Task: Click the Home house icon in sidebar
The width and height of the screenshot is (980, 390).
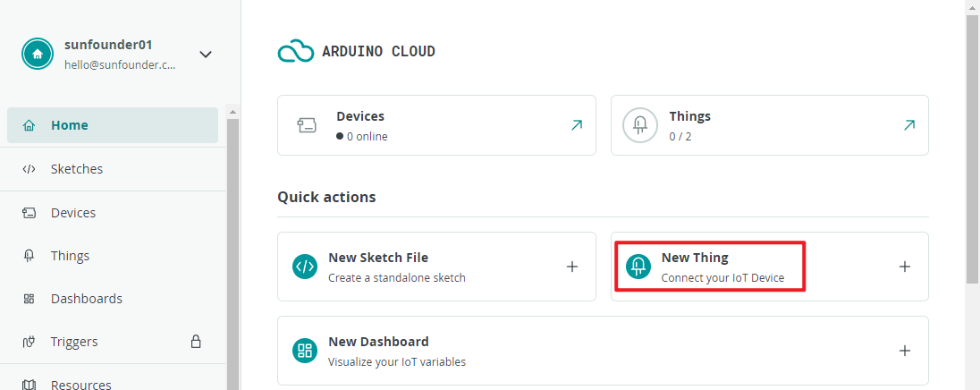Action: click(29, 125)
